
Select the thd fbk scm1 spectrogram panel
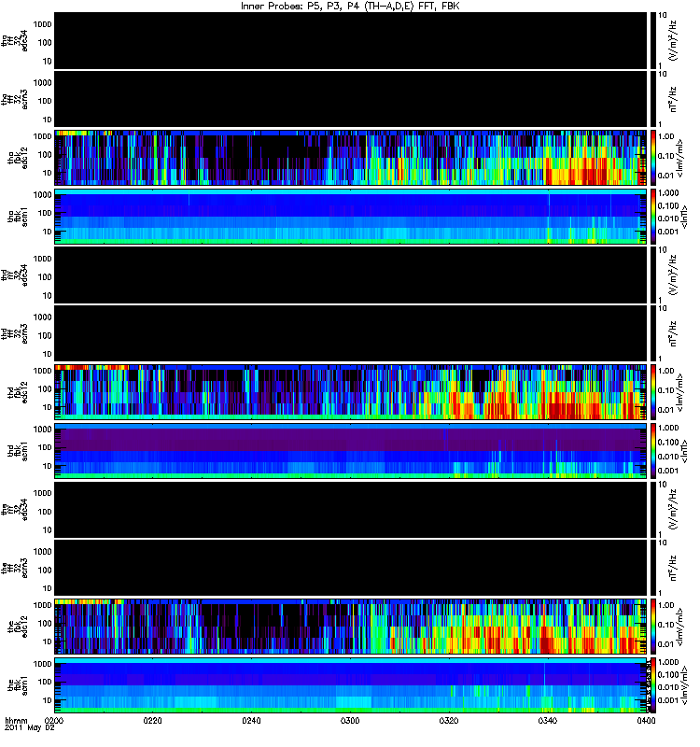(x=351, y=451)
